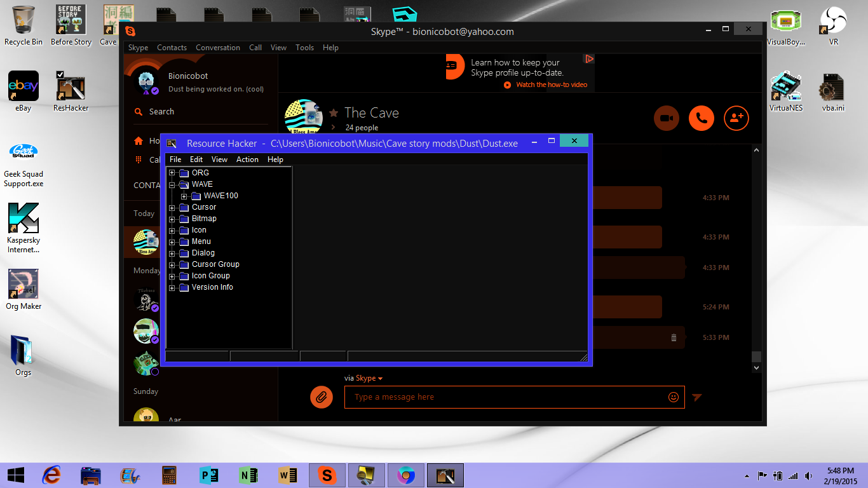Open VR desktop shortcut
The width and height of the screenshot is (868, 488).
tap(834, 25)
